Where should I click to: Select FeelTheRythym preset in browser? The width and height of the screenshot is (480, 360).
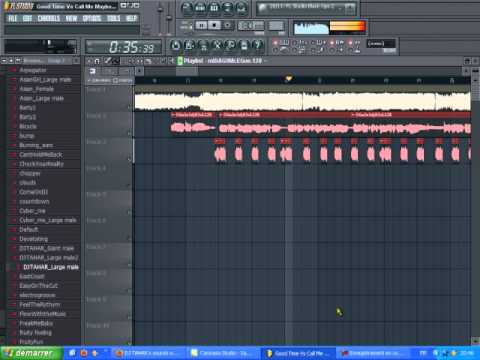tap(40, 305)
